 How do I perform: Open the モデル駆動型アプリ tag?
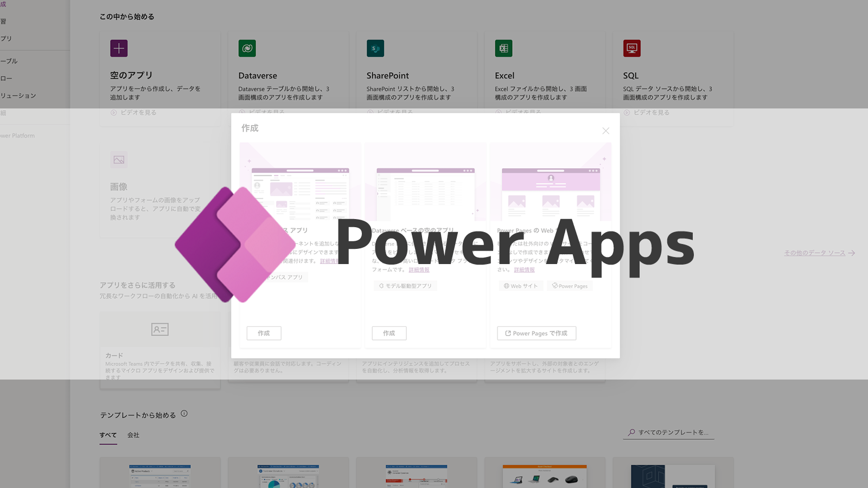405,286
